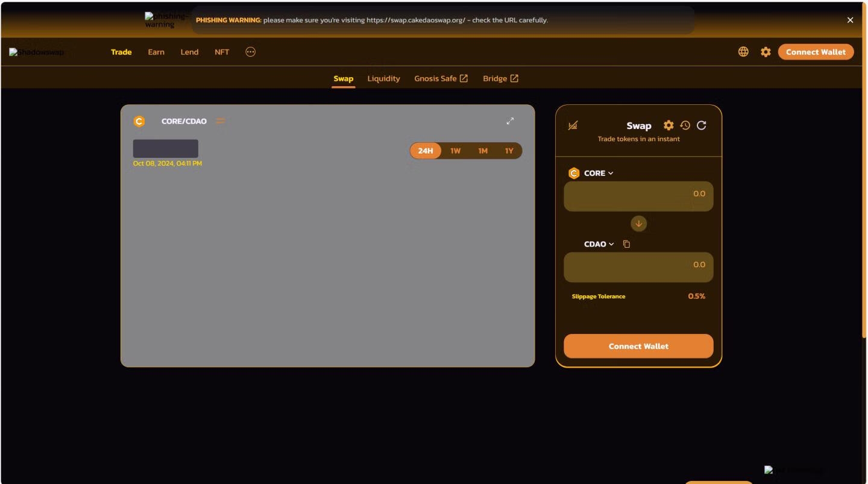This screenshot has height=484, width=868.
Task: Open the language globe selector
Action: (743, 52)
